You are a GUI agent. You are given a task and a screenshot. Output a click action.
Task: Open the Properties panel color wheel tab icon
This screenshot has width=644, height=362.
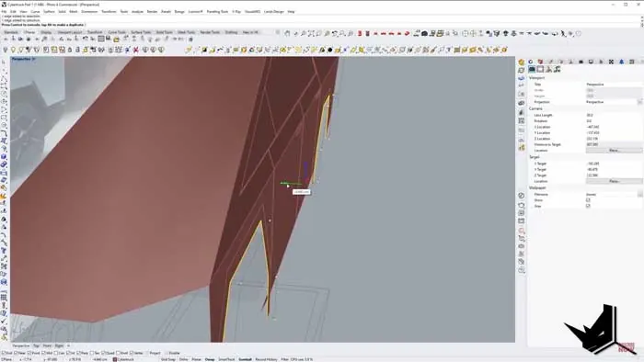point(531,62)
